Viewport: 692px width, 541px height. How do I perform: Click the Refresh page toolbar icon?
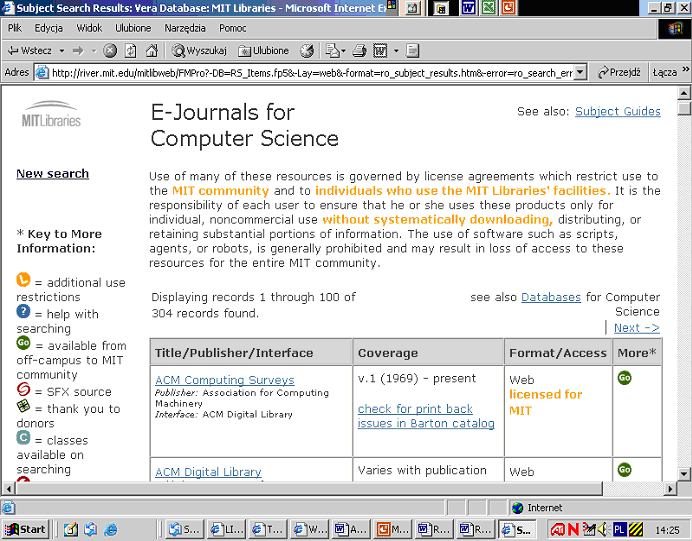point(129,50)
